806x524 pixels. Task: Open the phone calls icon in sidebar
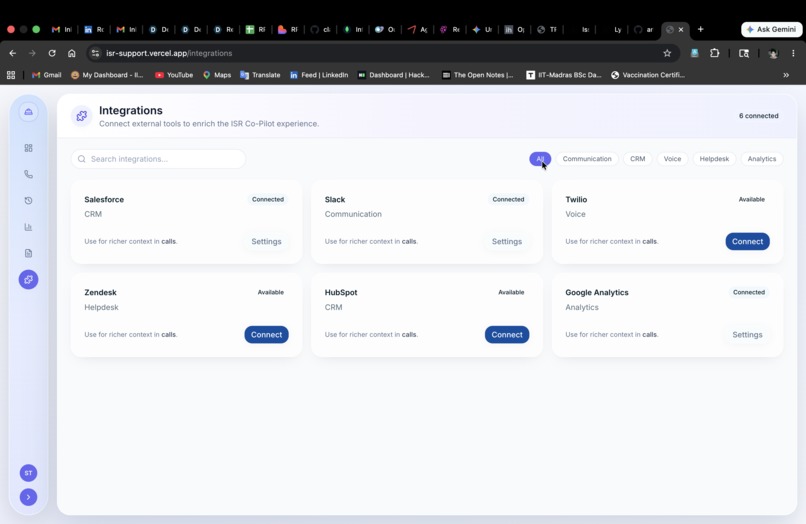[x=28, y=174]
